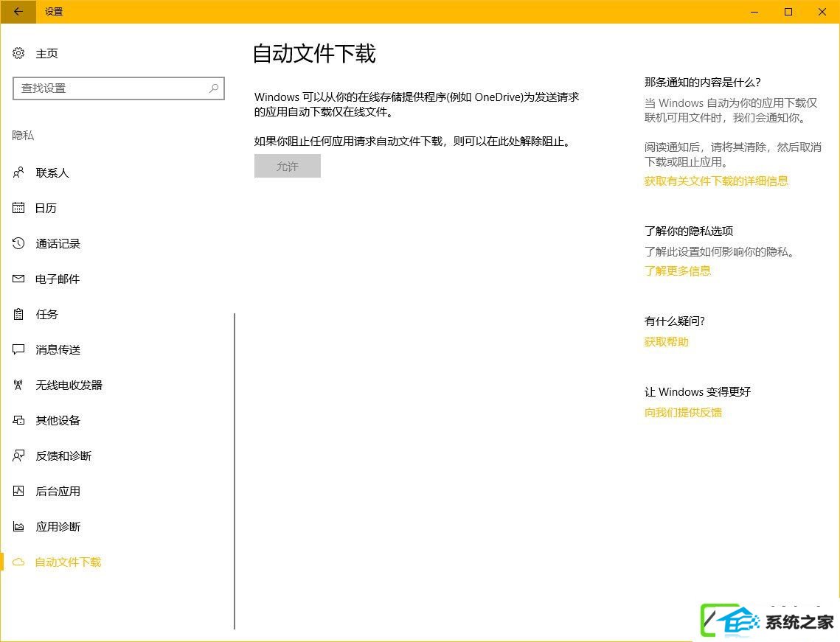This screenshot has height=642, width=840.
Task: Open 消息传送 messaging settings
Action: [x=58, y=349]
